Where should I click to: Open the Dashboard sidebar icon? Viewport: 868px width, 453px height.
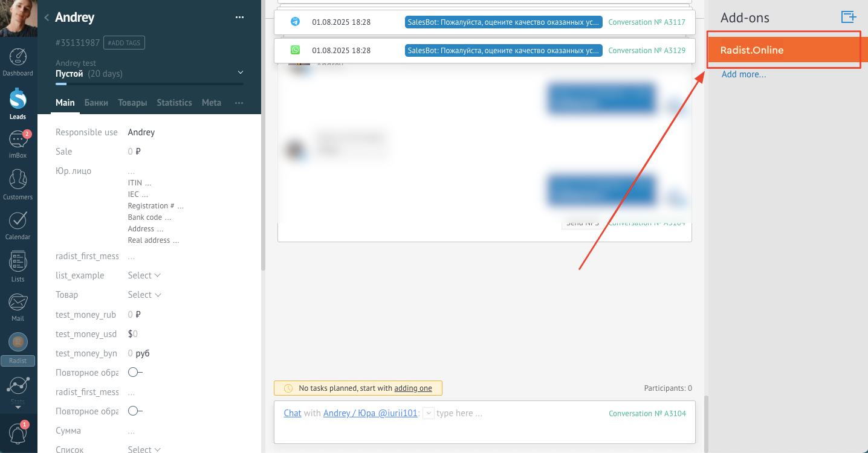click(x=18, y=62)
